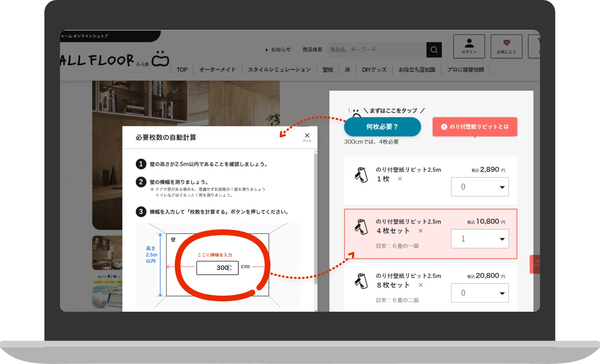600x364 pixels.
Task: Open quantity dropdown for 4枚セット
Action: tap(480, 239)
